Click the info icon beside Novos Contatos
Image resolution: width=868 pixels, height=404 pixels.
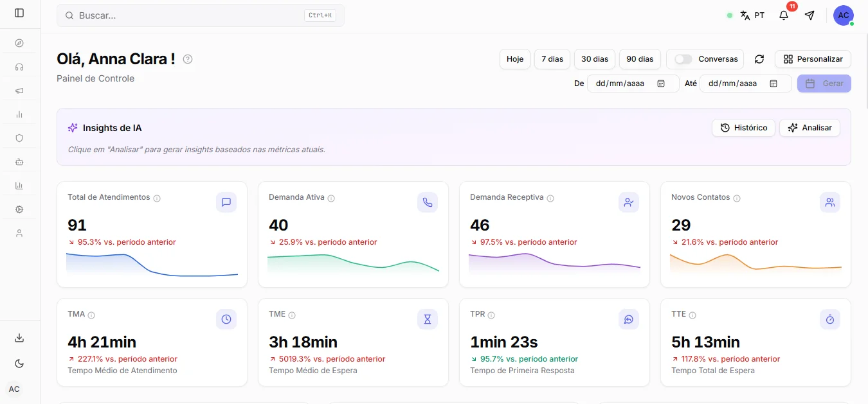click(x=737, y=198)
